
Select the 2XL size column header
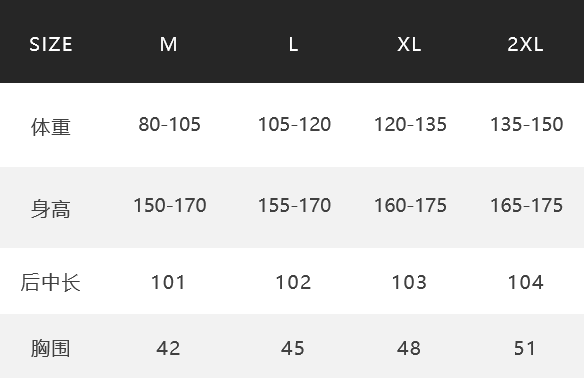click(x=525, y=44)
